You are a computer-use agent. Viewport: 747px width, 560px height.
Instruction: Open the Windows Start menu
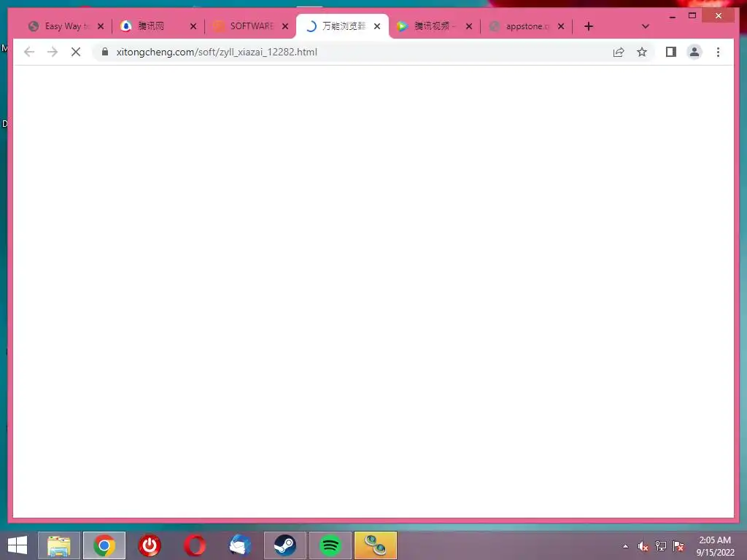tap(18, 545)
